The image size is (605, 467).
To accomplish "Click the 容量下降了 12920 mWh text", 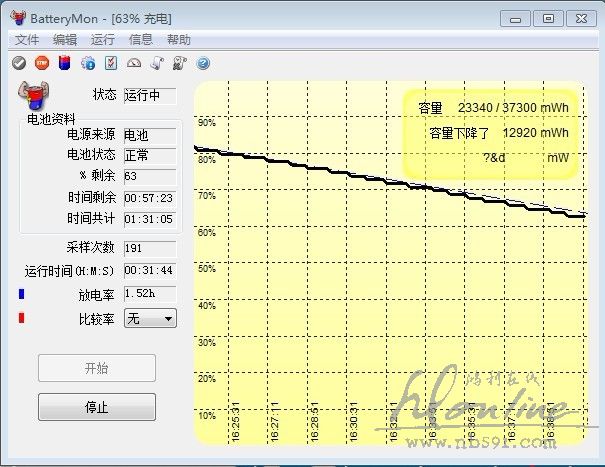I will (x=499, y=133).
